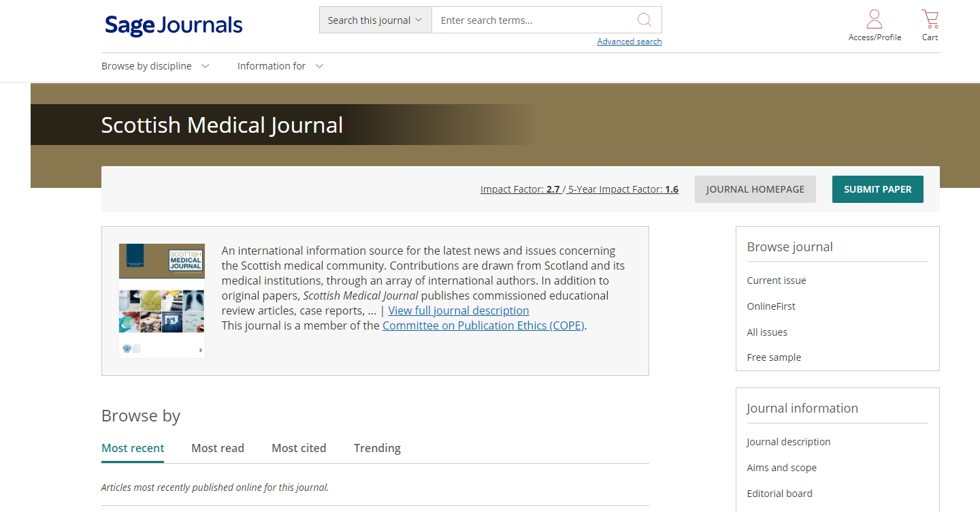Open the Aims and scope link
The height and width of the screenshot is (512, 980).
coord(781,468)
